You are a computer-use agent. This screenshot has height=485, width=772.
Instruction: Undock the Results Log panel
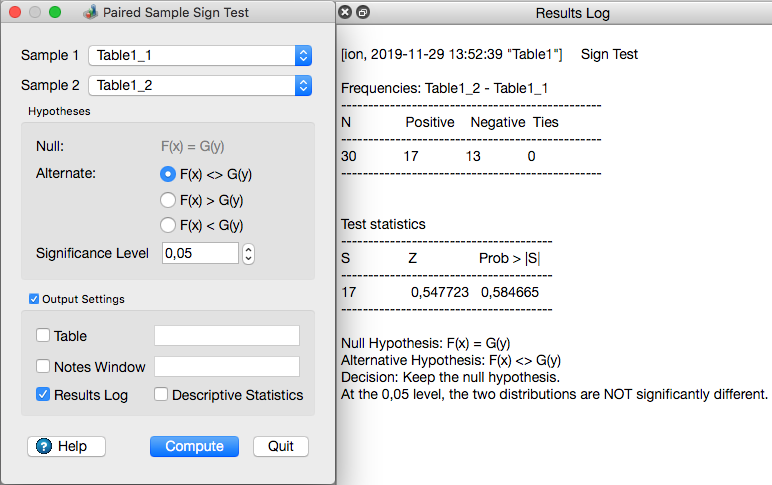362,13
